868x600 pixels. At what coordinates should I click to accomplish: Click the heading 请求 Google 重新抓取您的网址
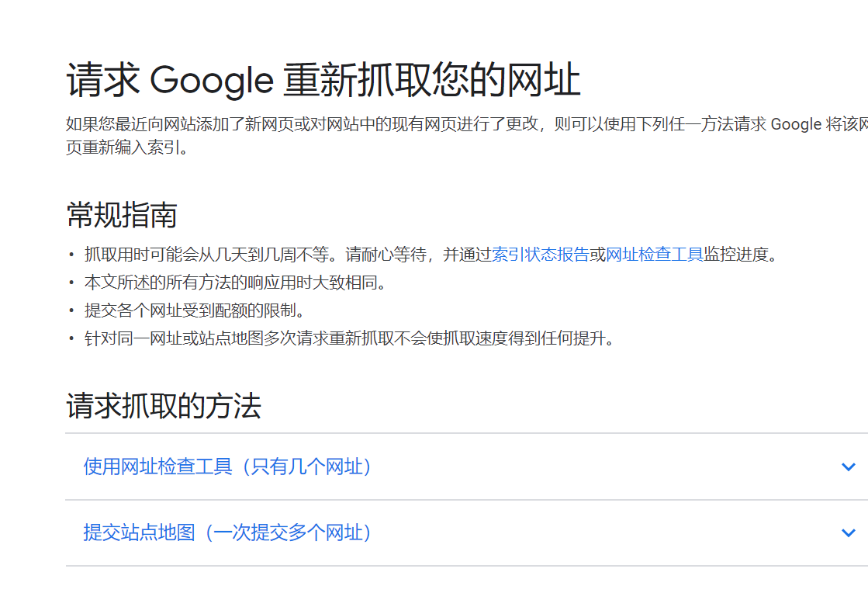tap(323, 80)
